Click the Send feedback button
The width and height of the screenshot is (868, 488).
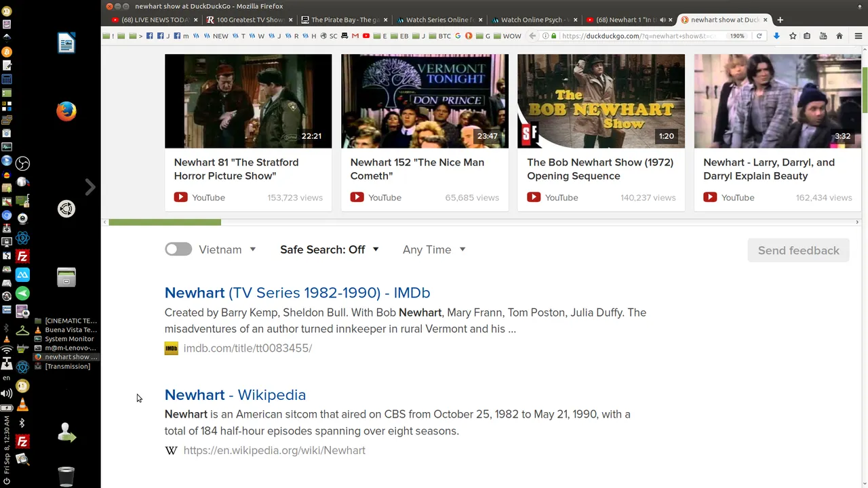798,250
